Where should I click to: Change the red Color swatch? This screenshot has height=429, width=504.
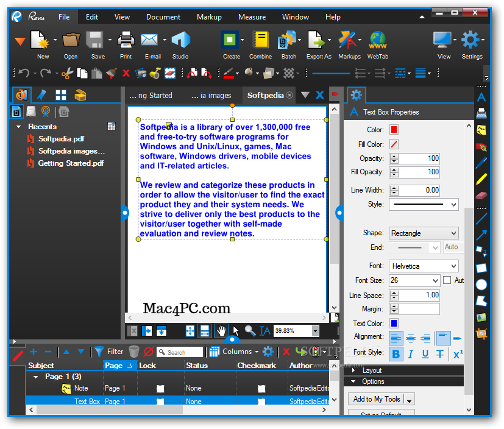pos(394,130)
